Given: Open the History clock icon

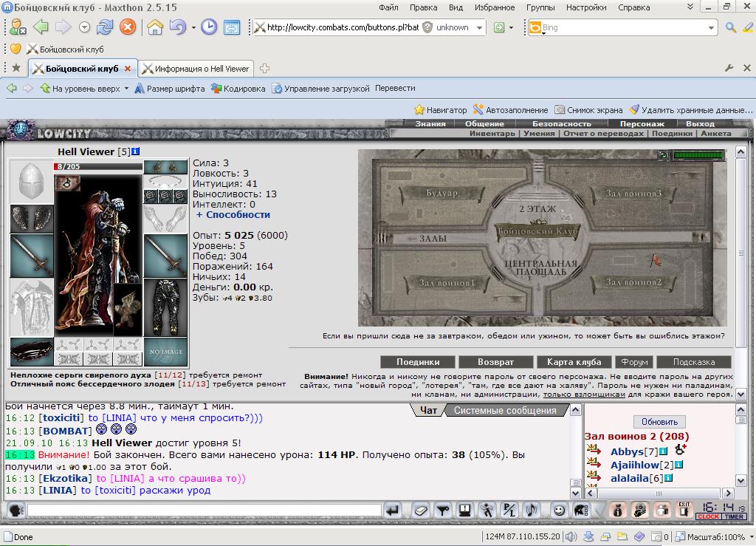Looking at the screenshot, I should (x=209, y=27).
